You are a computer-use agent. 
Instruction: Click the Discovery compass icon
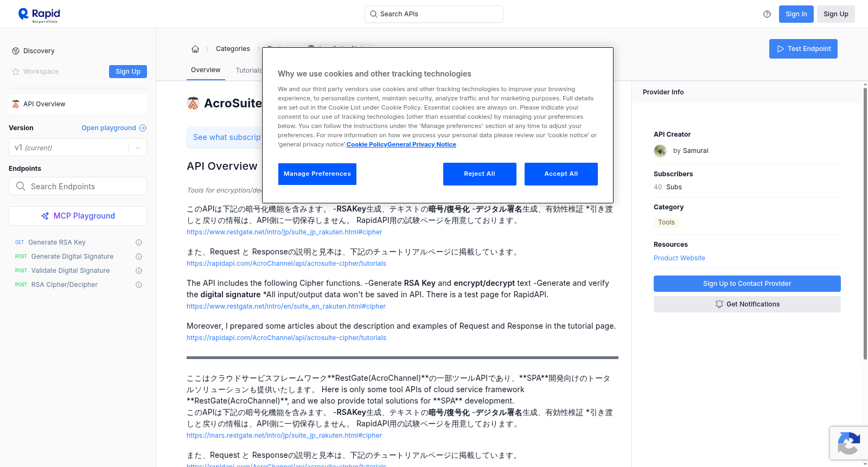pyautogui.click(x=16, y=51)
